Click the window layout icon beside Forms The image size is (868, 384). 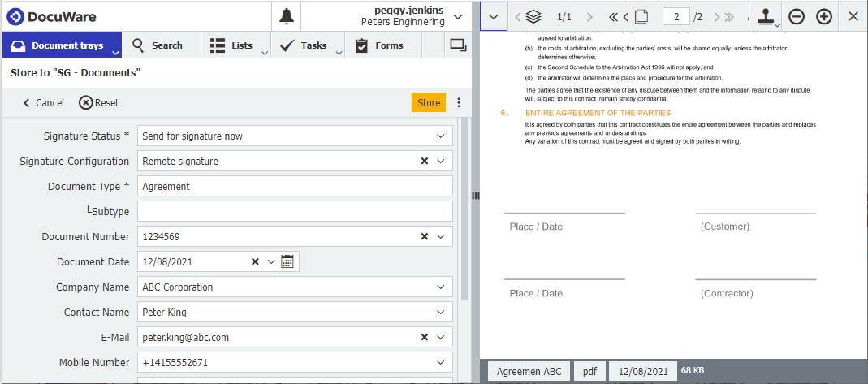pos(458,45)
